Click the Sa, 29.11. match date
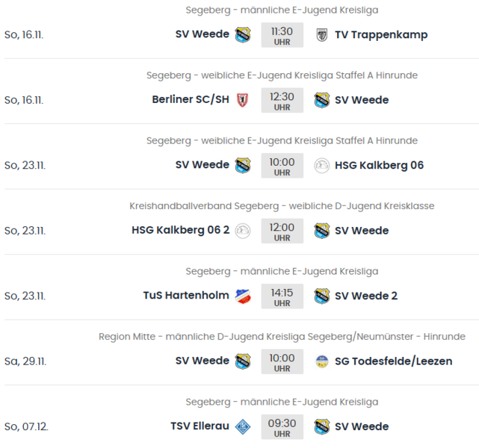Screen dimensions: 479x448 (25, 361)
